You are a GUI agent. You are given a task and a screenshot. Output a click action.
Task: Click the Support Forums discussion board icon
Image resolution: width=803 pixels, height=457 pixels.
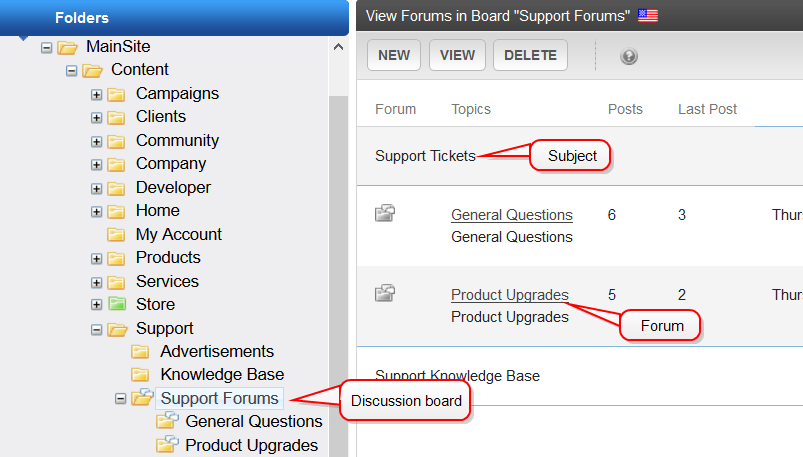pyautogui.click(x=142, y=397)
